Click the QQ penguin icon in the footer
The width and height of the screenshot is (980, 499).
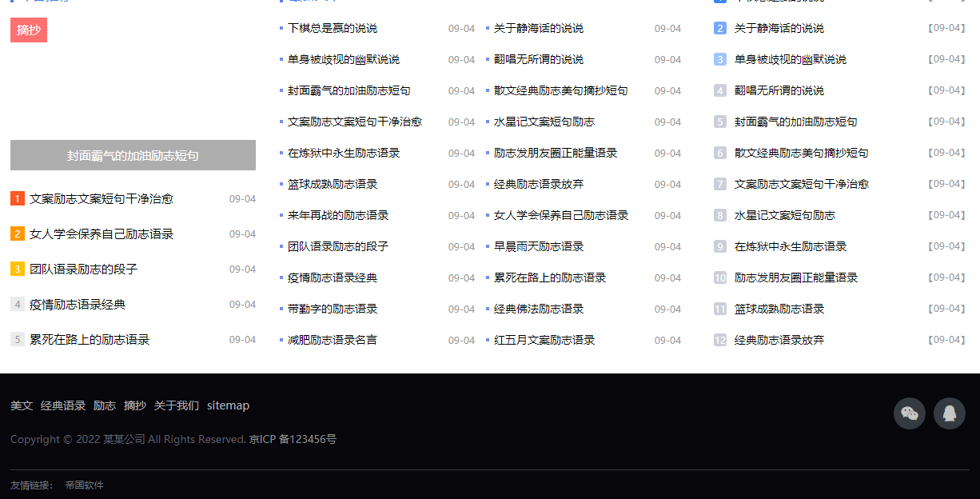pos(949,413)
